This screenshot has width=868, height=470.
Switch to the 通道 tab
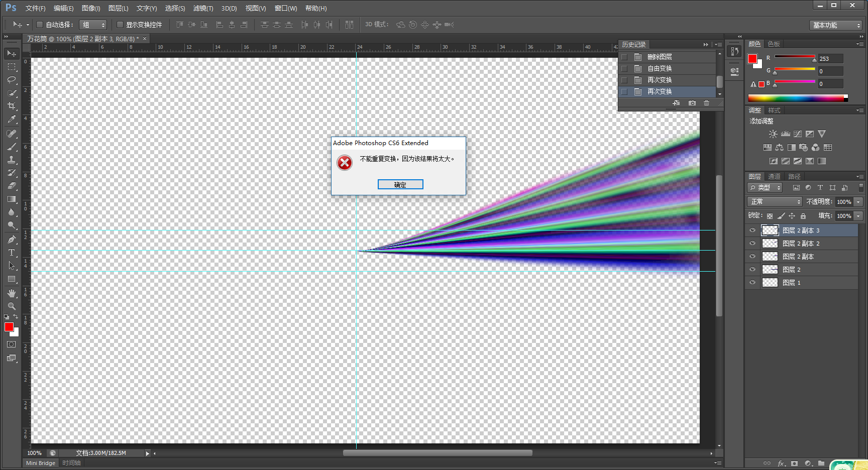click(x=774, y=177)
